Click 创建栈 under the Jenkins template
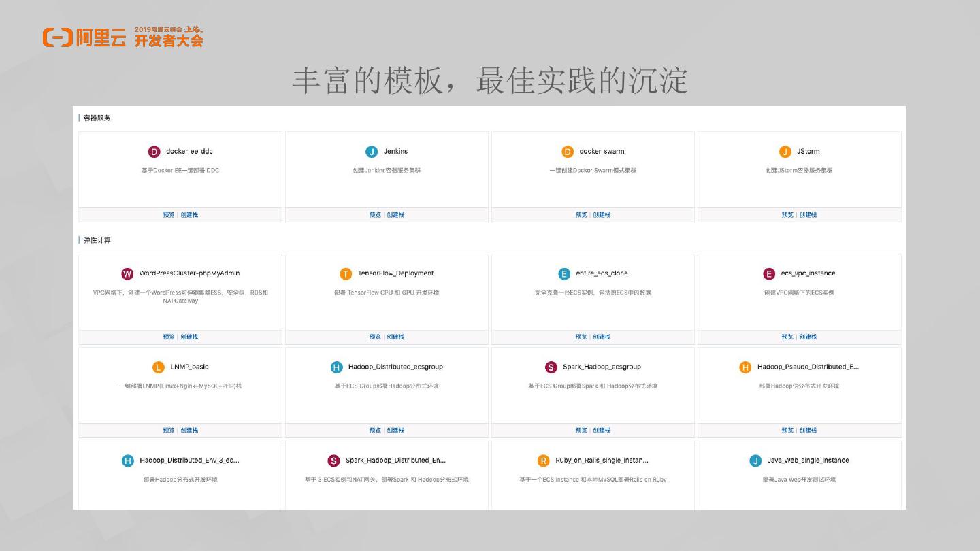This screenshot has width=980, height=551. tap(395, 215)
